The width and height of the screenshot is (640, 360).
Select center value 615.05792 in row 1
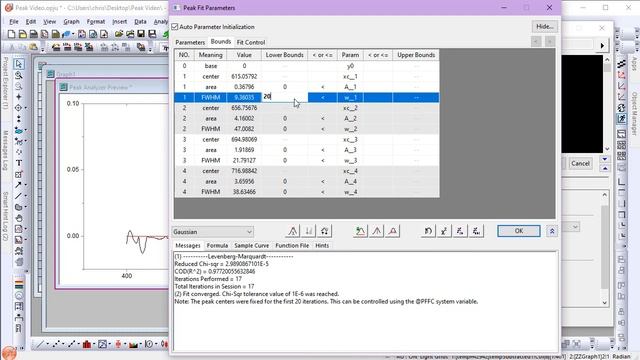[244, 76]
